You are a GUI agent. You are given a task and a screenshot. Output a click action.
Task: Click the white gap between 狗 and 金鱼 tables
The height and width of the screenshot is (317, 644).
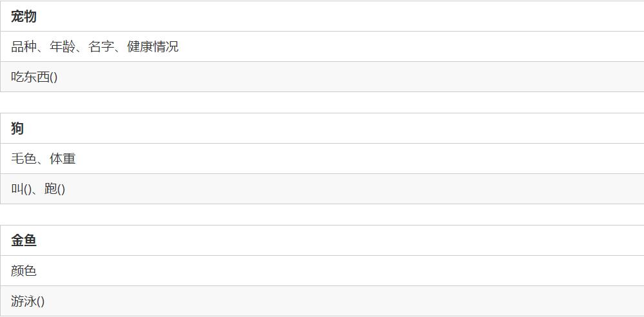click(x=322, y=215)
